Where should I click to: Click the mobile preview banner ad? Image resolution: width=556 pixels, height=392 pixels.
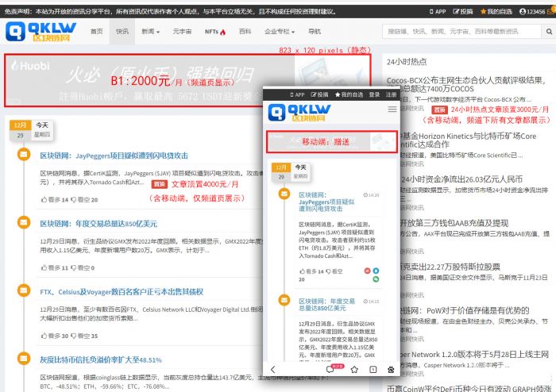pos(331,142)
